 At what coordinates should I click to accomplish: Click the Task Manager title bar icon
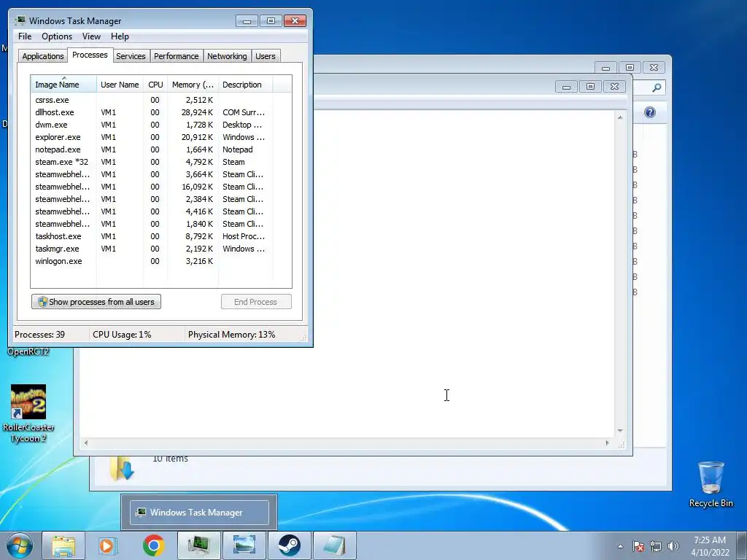(20, 20)
